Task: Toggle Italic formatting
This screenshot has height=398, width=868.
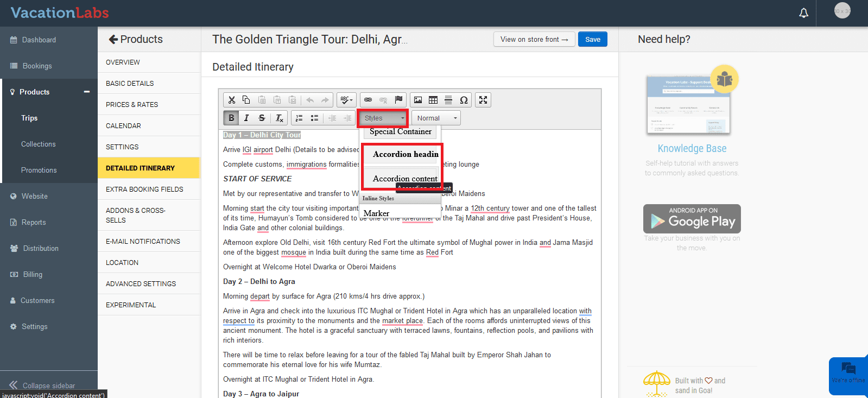Action: 246,118
